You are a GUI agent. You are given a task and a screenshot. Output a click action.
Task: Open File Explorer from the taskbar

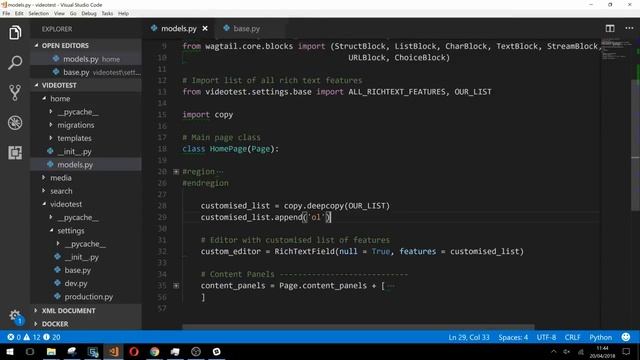pyautogui.click(x=51, y=351)
